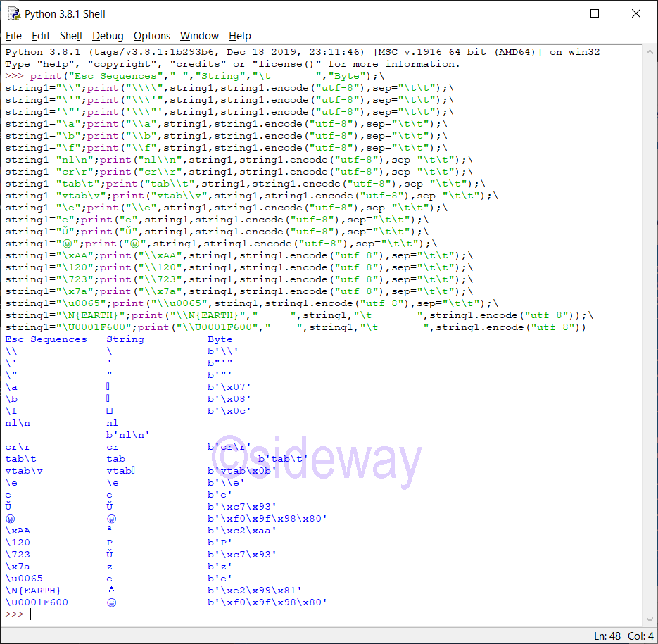The height and width of the screenshot is (644, 658).
Task: Click the b'P' byte output
Action: (220, 543)
